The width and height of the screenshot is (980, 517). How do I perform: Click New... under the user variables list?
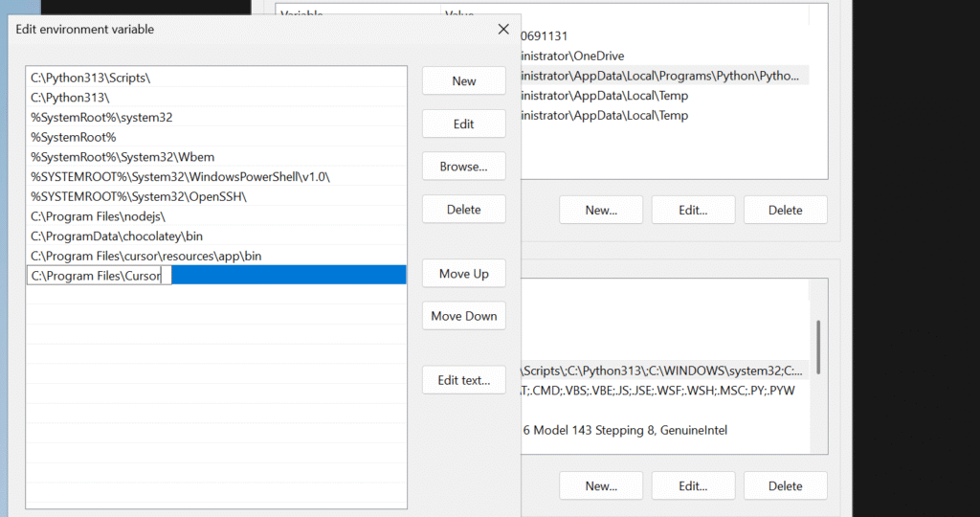point(601,210)
